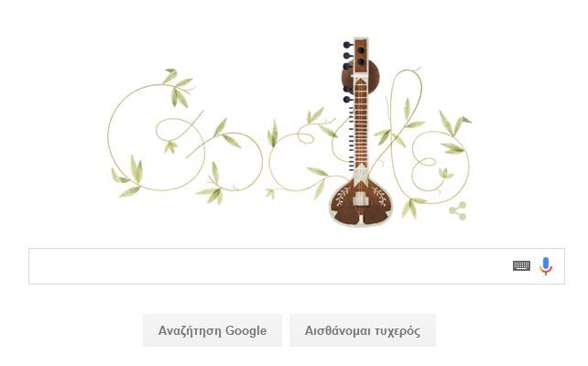588x366 pixels.
Task: Click the leaf cluster atop the letter G
Action: click(x=179, y=88)
